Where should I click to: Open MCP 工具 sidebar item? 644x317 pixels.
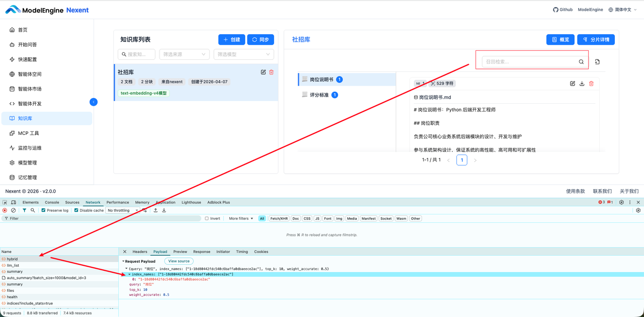click(46, 133)
